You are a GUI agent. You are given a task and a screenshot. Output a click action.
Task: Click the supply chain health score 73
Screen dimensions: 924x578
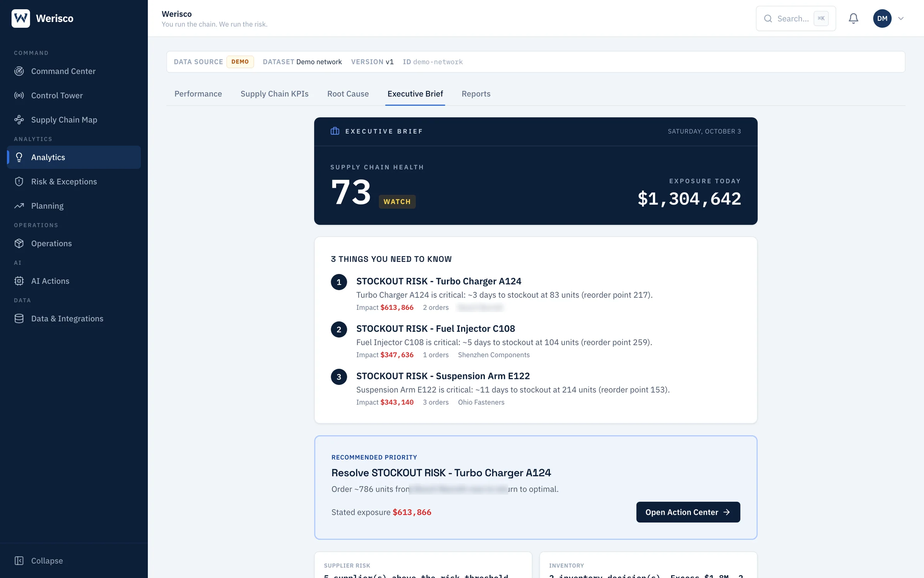tap(351, 192)
